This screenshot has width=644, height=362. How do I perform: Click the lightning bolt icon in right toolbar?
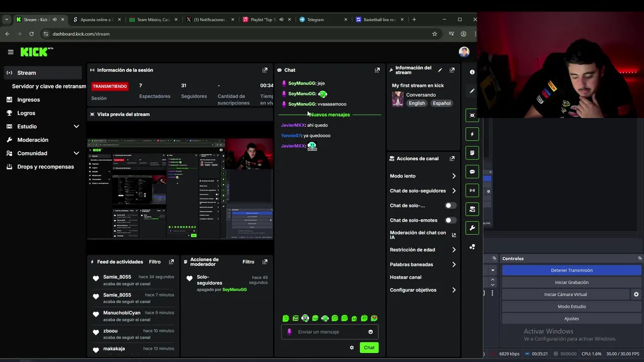(472, 134)
